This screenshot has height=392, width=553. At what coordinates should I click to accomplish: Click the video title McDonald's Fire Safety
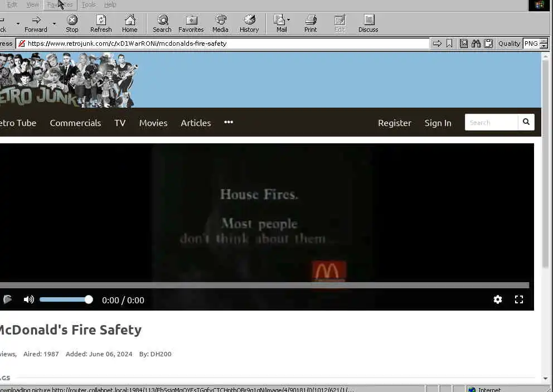[70, 330]
